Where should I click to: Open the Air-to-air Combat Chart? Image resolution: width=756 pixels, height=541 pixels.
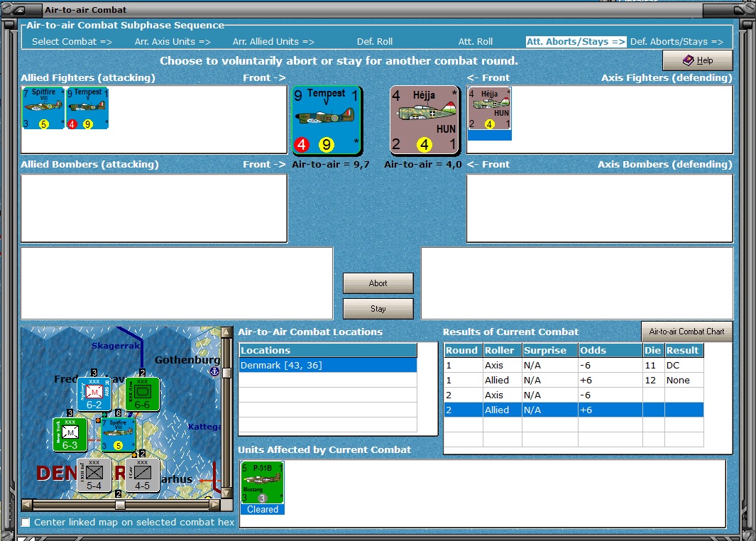[x=686, y=332]
